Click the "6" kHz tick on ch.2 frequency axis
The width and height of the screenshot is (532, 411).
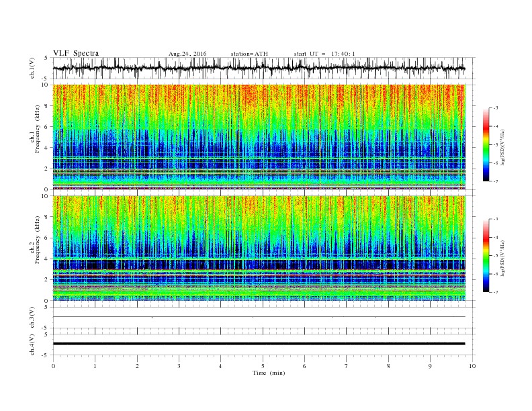point(47,238)
